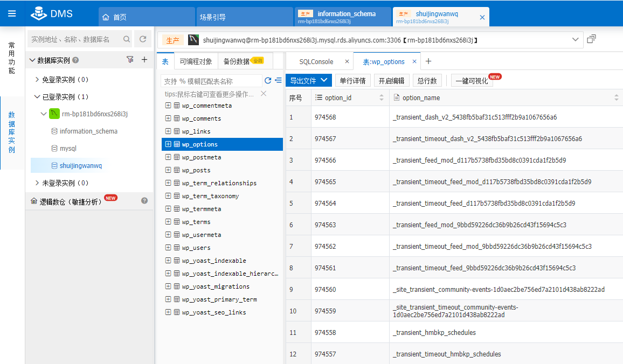Click the 总行数 button
The height and width of the screenshot is (364, 623).
click(427, 81)
